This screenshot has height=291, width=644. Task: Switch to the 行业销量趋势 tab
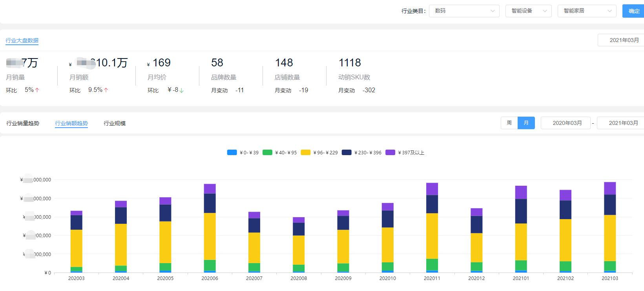pos(23,123)
